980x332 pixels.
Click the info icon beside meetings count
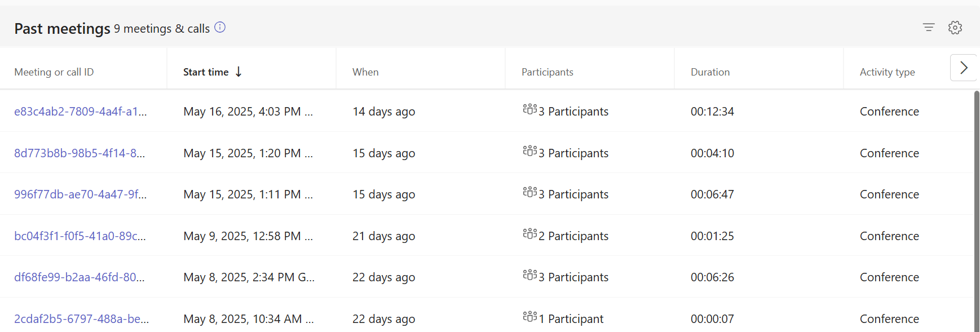point(220,27)
